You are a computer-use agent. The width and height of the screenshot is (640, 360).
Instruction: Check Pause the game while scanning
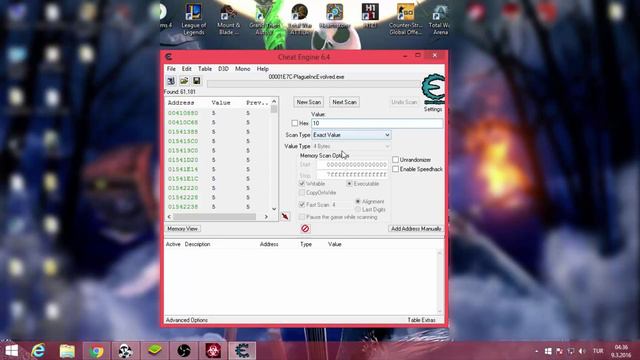302,217
